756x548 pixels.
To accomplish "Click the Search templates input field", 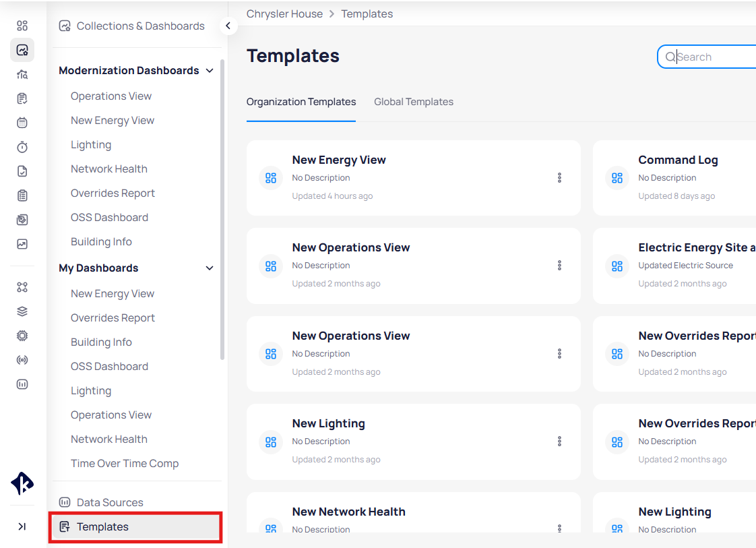I will point(714,57).
